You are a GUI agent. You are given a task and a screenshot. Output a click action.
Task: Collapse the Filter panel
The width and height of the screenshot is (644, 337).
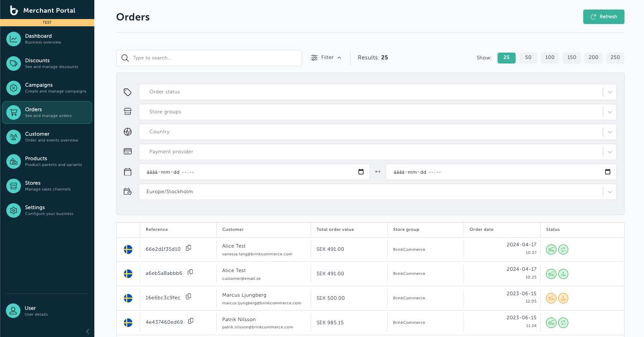tap(326, 58)
